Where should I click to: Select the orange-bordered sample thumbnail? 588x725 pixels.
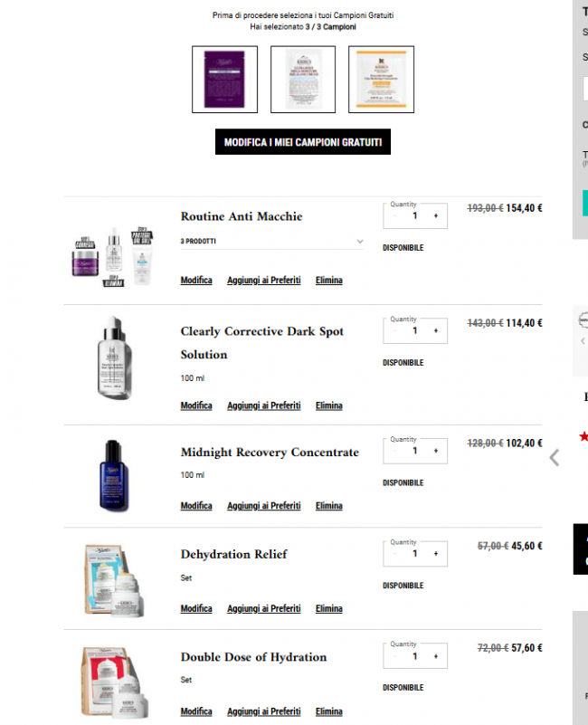coord(381,79)
